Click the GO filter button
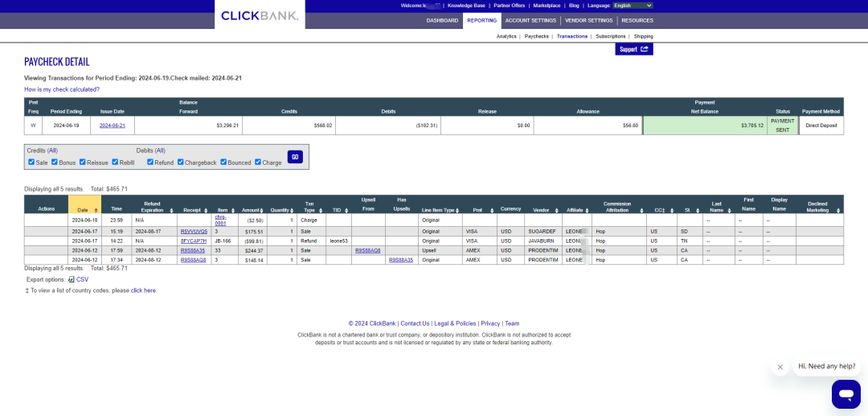The image size is (868, 416). (295, 157)
